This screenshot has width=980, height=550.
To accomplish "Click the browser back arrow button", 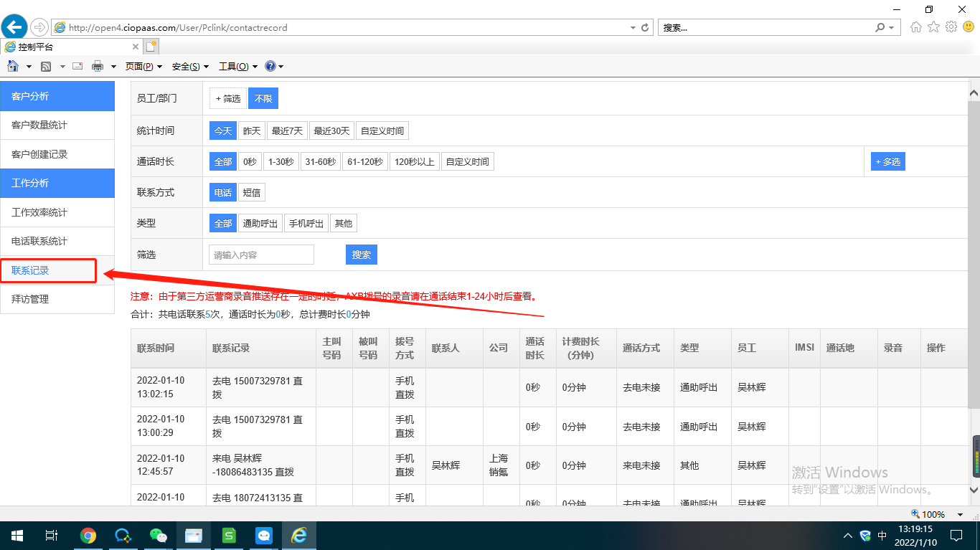I will pyautogui.click(x=15, y=27).
